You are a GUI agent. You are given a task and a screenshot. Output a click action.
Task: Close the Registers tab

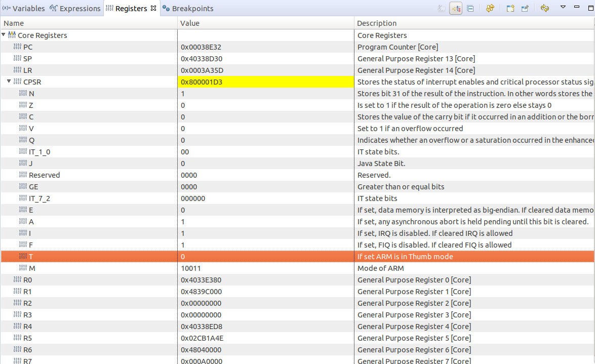[x=153, y=8]
